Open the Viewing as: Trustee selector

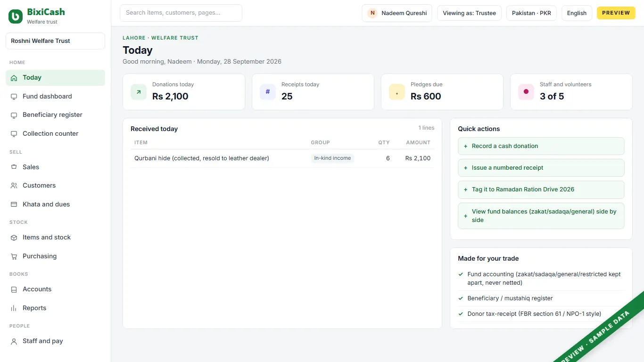tap(469, 13)
